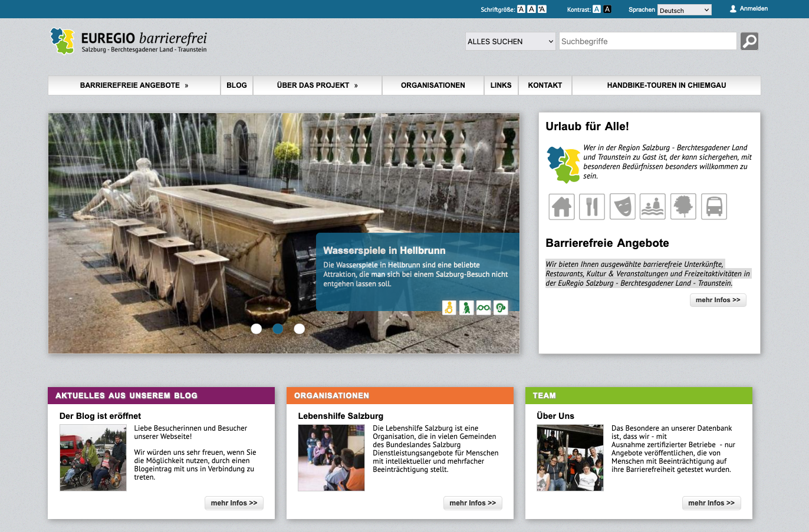This screenshot has width=809, height=532.
Task: Open the Sprachen language dropdown
Action: coord(684,10)
